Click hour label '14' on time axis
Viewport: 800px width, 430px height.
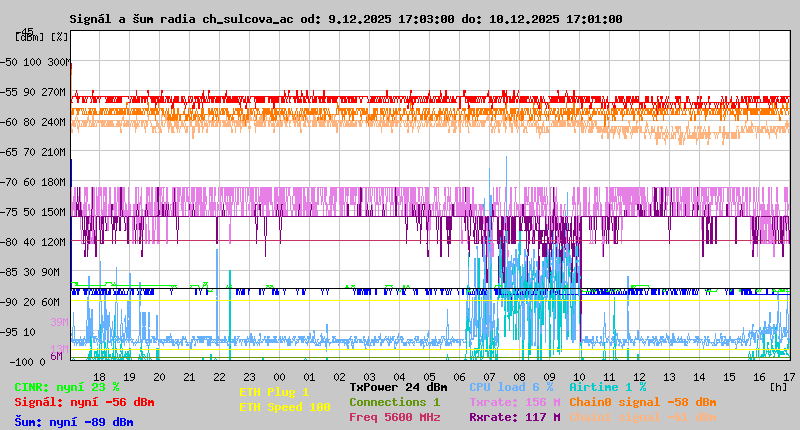coord(699,377)
